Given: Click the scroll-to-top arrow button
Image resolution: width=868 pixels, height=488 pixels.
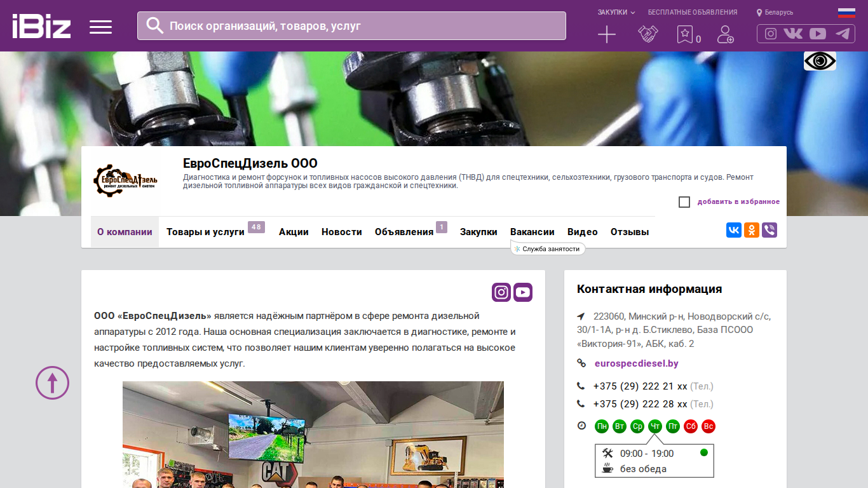Looking at the screenshot, I should (x=52, y=383).
